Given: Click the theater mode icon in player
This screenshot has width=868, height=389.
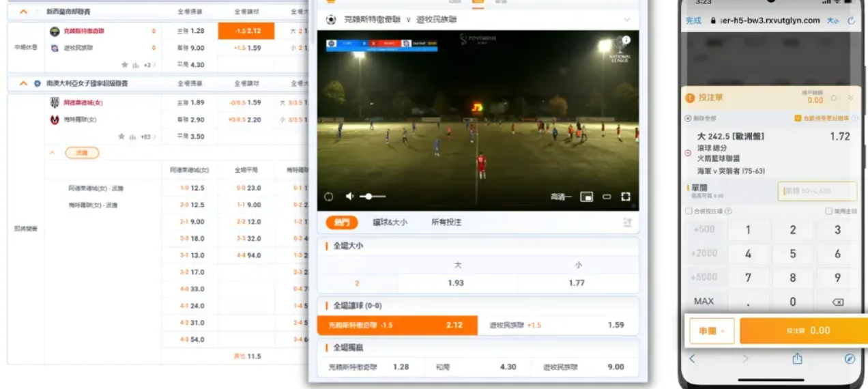Looking at the screenshot, I should [x=606, y=197].
